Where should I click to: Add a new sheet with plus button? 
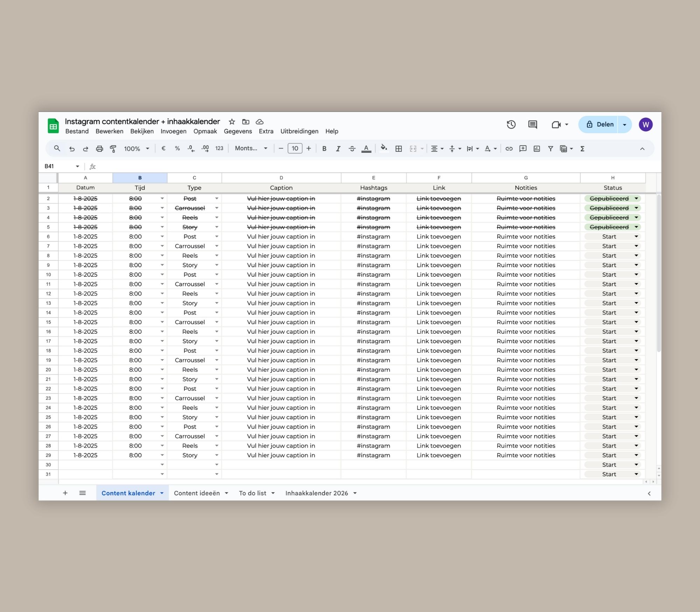pos(65,493)
